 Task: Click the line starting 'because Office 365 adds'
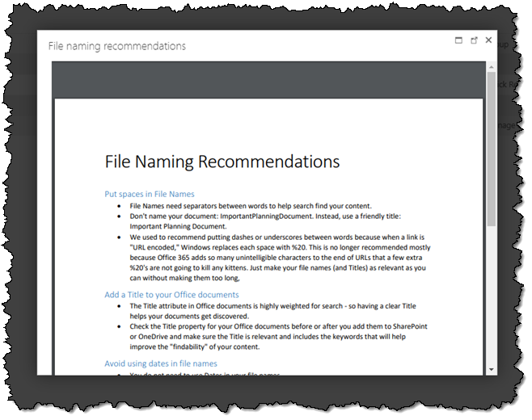point(276,258)
